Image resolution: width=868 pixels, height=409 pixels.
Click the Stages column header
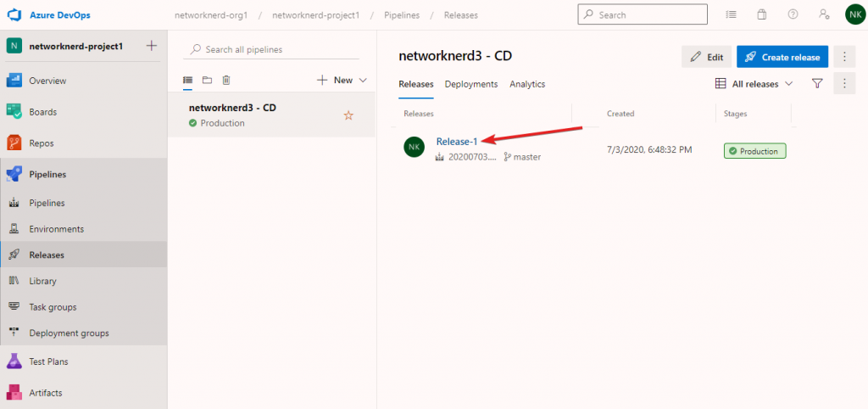(x=735, y=114)
